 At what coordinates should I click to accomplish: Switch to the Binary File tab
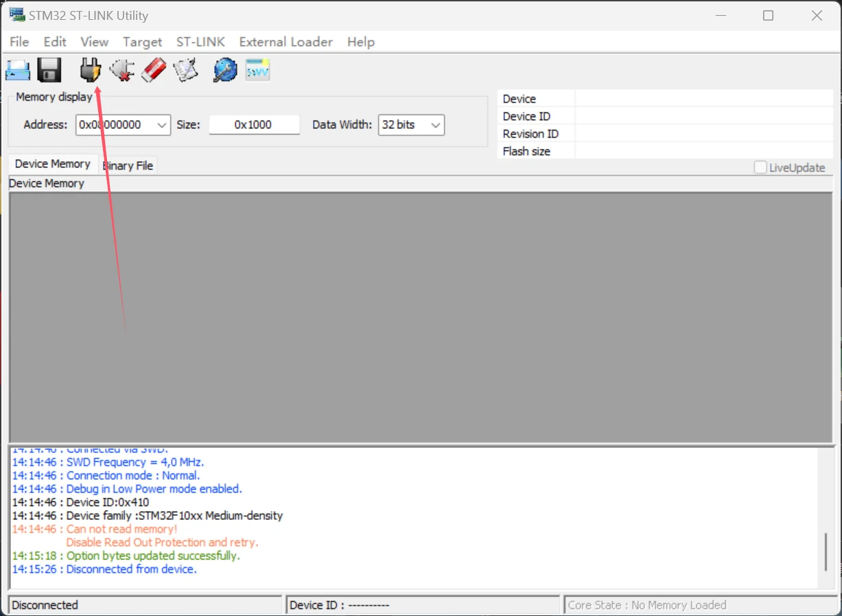(128, 165)
